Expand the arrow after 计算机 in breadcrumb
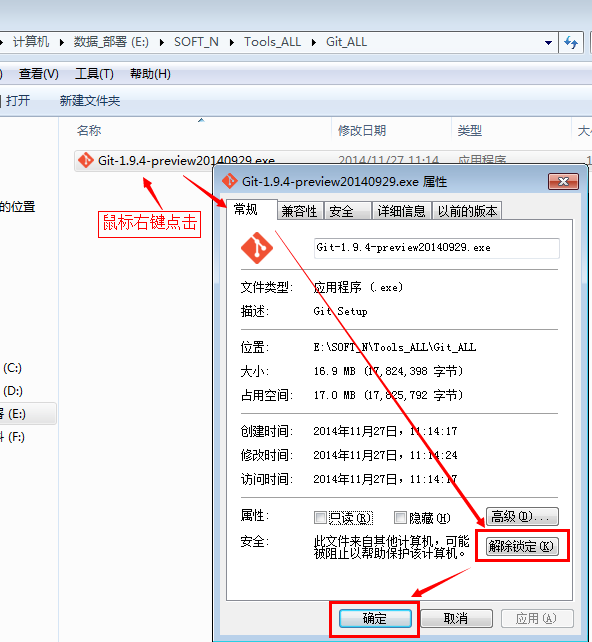The image size is (592, 642). click(61, 43)
